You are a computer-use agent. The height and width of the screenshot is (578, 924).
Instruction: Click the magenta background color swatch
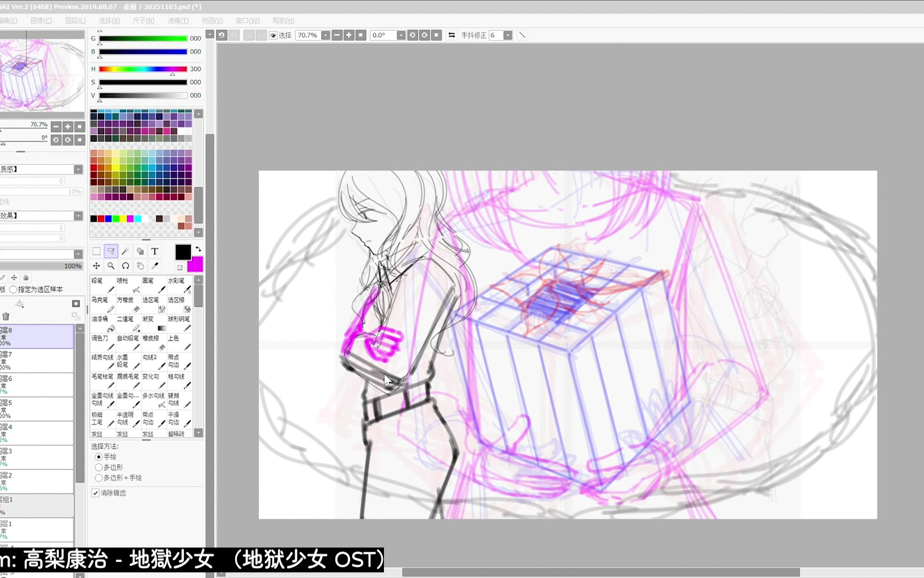[x=196, y=265]
